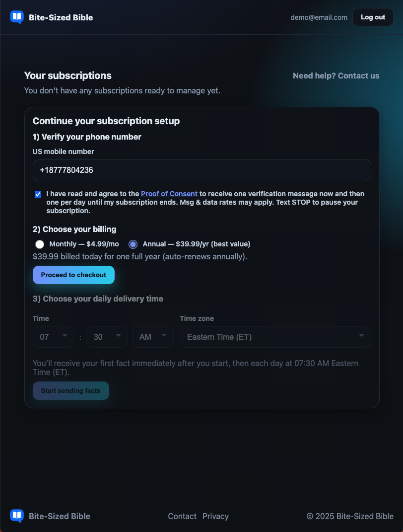Open the hour dropdown chevron

pyautogui.click(x=65, y=337)
